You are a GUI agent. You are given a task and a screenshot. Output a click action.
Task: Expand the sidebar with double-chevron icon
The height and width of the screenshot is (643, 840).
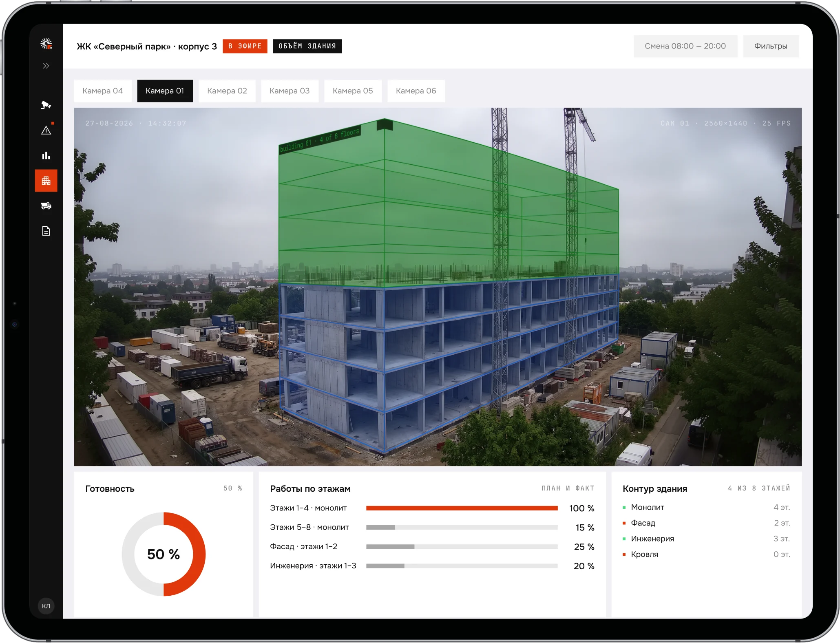[46, 66]
